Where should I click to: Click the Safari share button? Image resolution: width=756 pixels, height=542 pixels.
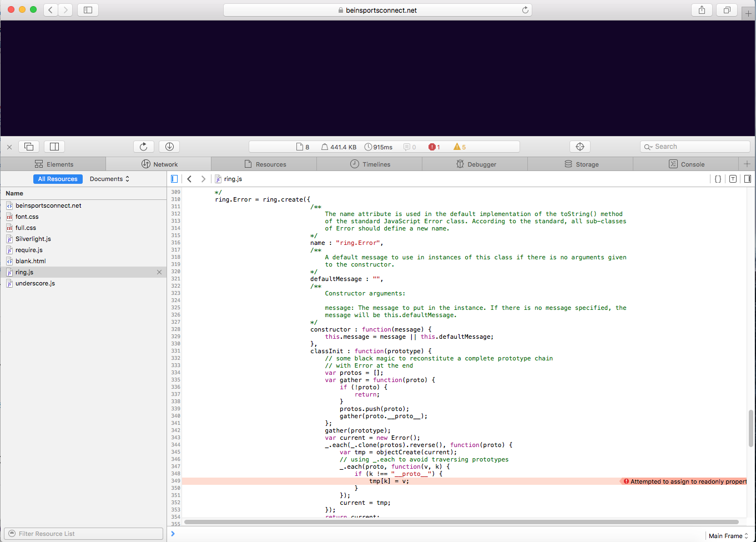pyautogui.click(x=702, y=10)
